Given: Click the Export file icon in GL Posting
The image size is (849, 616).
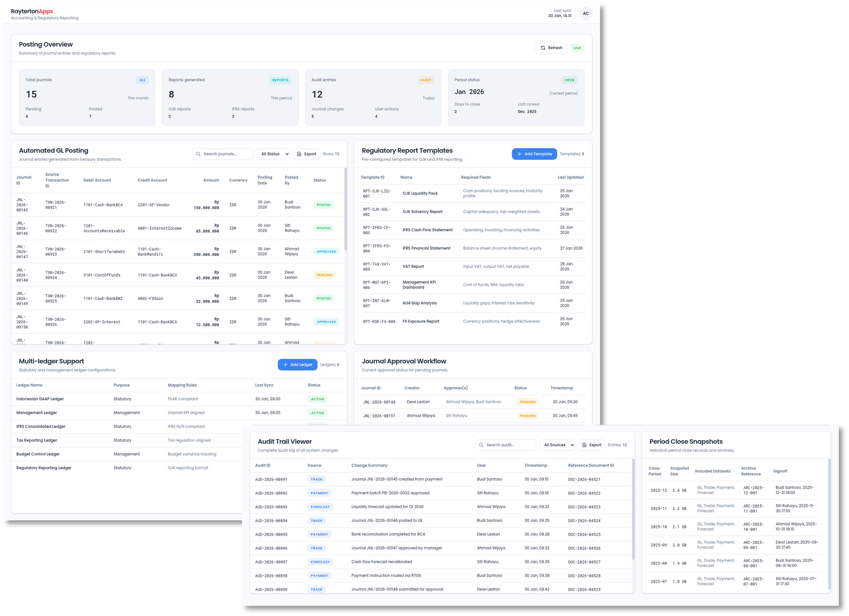Looking at the screenshot, I should 299,154.
